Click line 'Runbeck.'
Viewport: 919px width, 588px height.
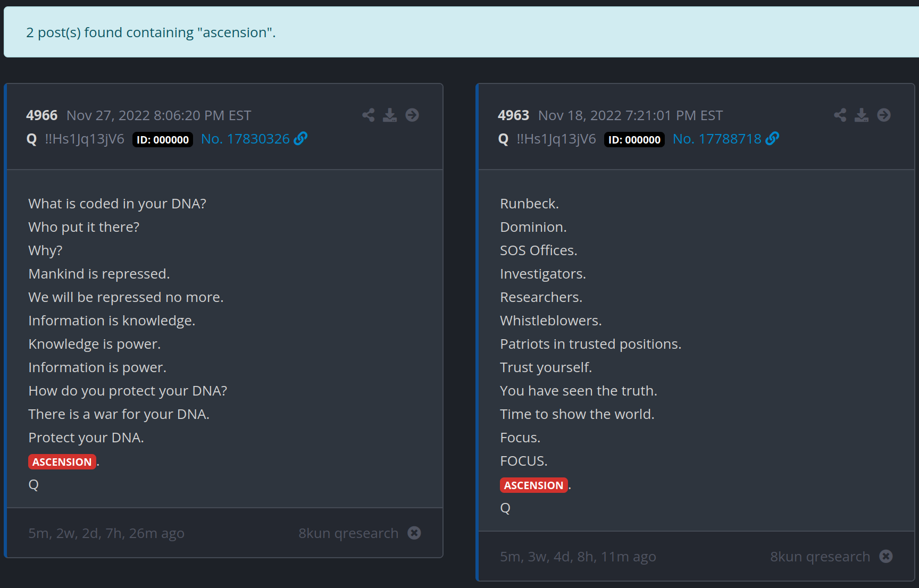coord(529,204)
